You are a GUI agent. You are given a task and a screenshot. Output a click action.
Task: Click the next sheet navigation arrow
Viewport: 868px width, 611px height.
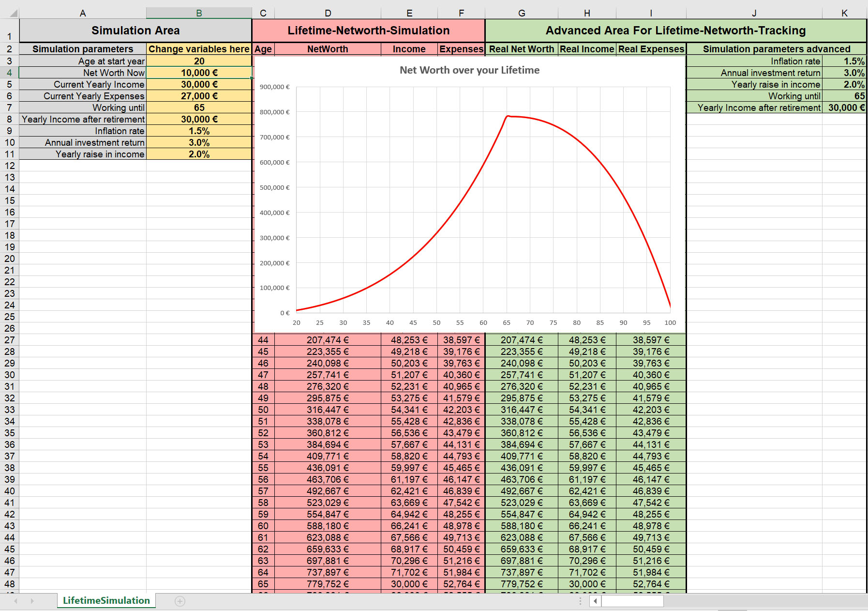click(x=32, y=601)
